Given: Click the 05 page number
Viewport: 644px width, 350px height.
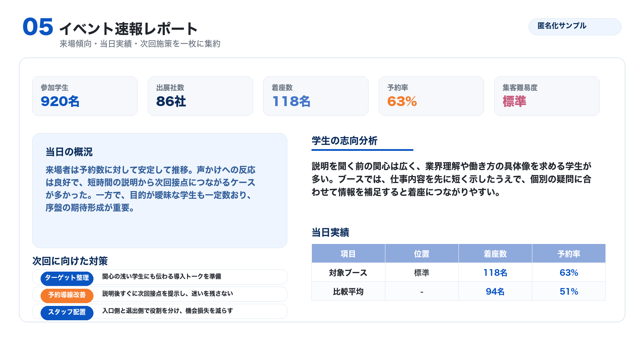Looking at the screenshot, I should tap(38, 27).
